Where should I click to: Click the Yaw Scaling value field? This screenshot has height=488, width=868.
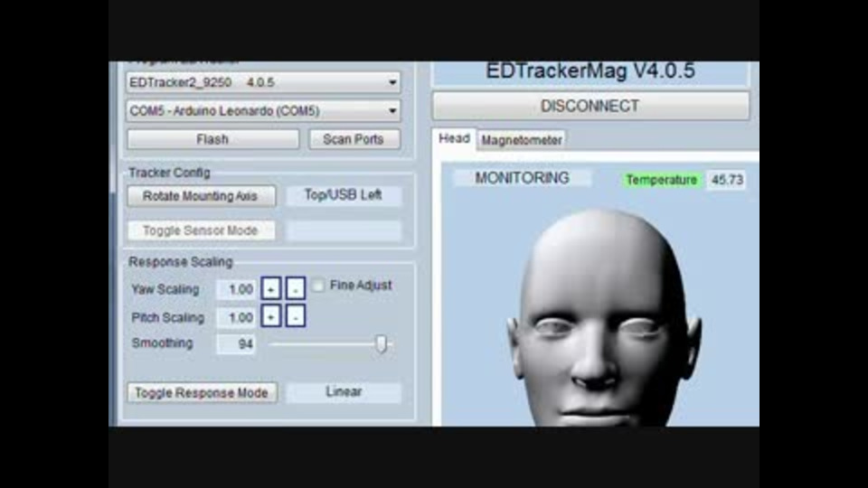(236, 289)
